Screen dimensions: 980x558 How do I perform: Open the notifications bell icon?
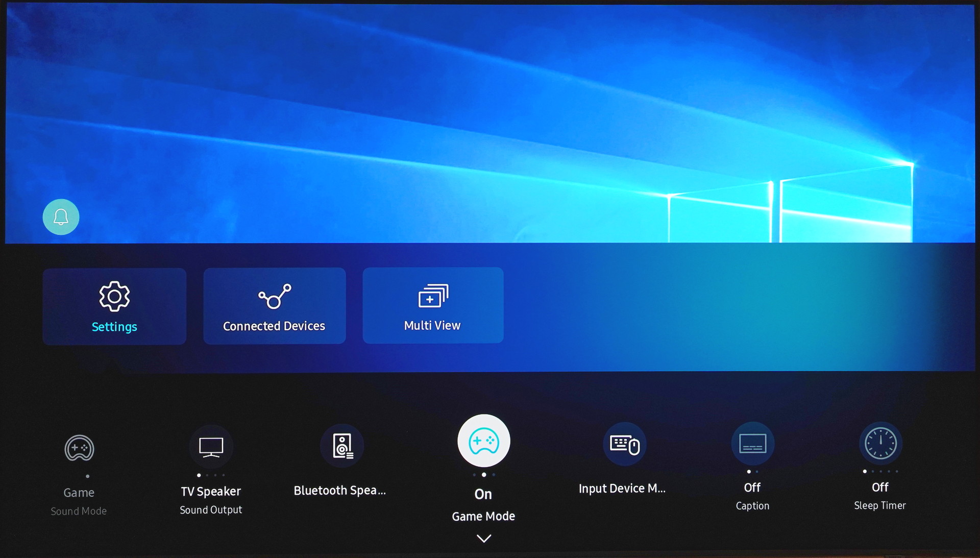61,217
